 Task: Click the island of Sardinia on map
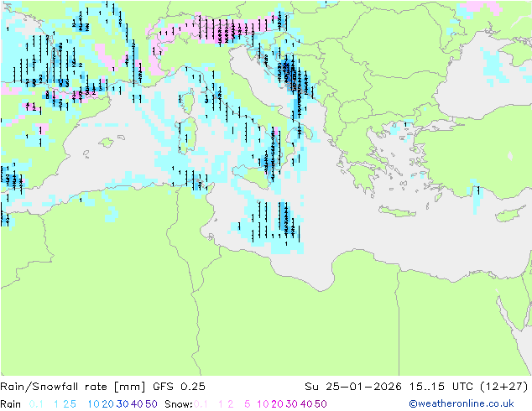coord(188,136)
